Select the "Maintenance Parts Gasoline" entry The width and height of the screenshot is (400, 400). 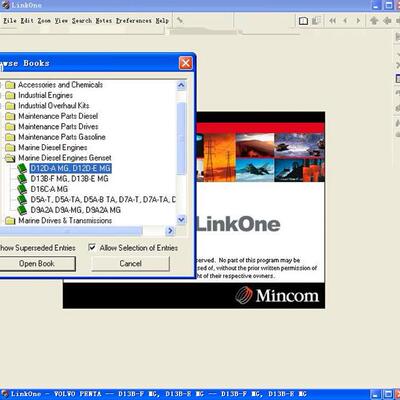[62, 137]
